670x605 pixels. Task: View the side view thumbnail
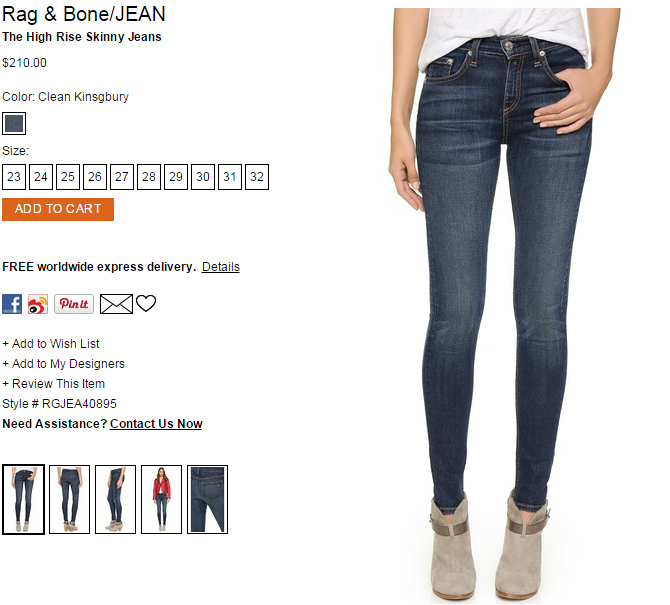[x=115, y=499]
